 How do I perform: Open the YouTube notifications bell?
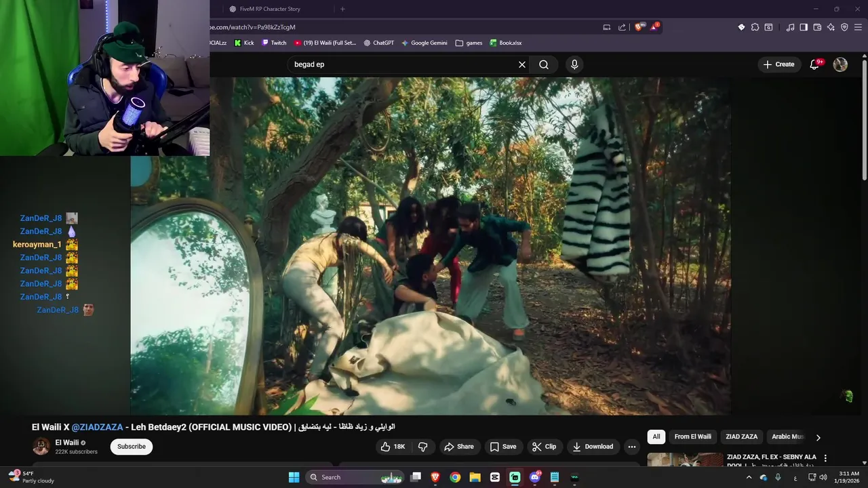(x=815, y=64)
